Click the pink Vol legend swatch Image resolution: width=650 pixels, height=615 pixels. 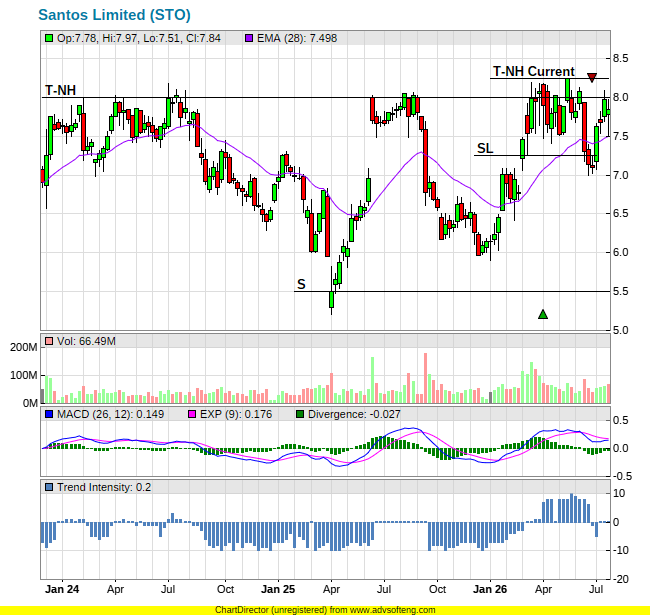click(49, 341)
